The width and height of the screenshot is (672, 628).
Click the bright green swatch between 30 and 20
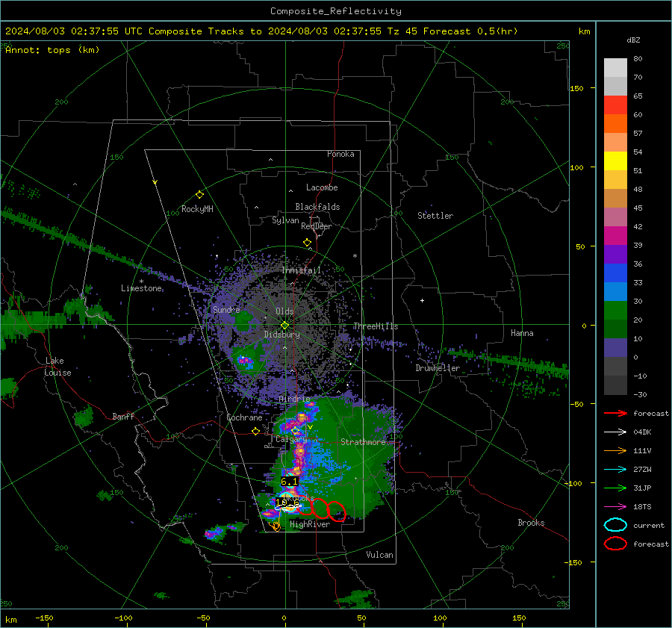[x=615, y=311]
